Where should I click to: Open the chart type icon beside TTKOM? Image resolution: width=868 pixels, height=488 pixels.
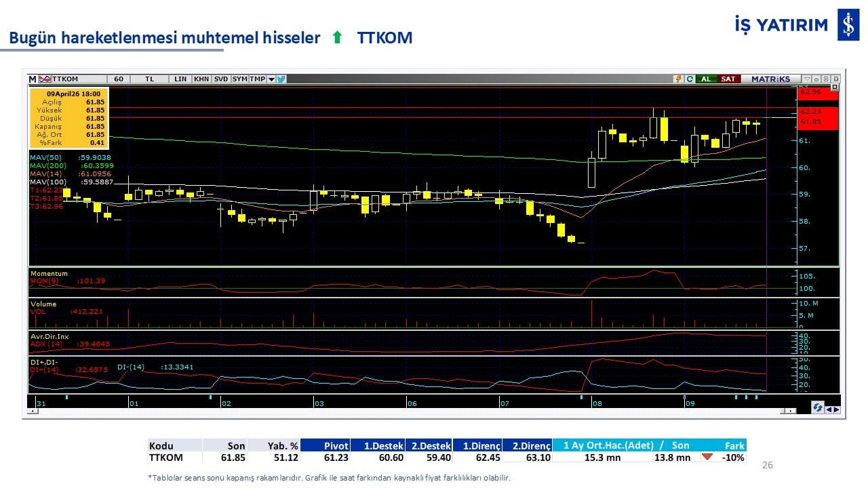coord(45,79)
